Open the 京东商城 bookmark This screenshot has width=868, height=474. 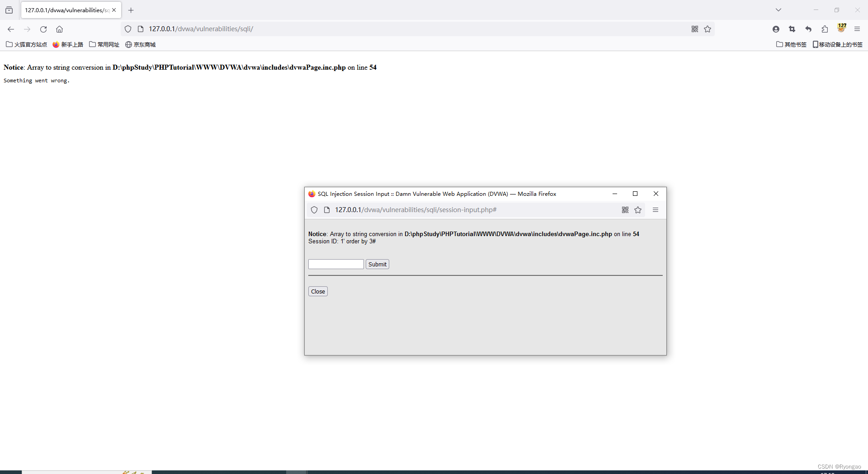(x=141, y=44)
